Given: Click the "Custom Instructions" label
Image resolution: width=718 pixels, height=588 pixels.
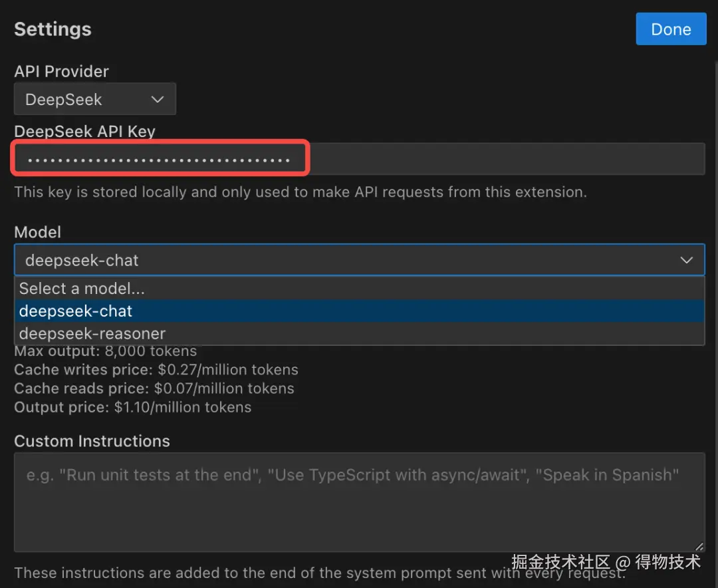Looking at the screenshot, I should point(92,441).
